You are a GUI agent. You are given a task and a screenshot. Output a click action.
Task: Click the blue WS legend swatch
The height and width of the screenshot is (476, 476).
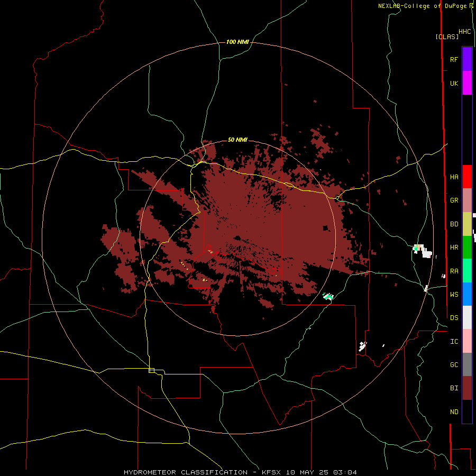(467, 294)
